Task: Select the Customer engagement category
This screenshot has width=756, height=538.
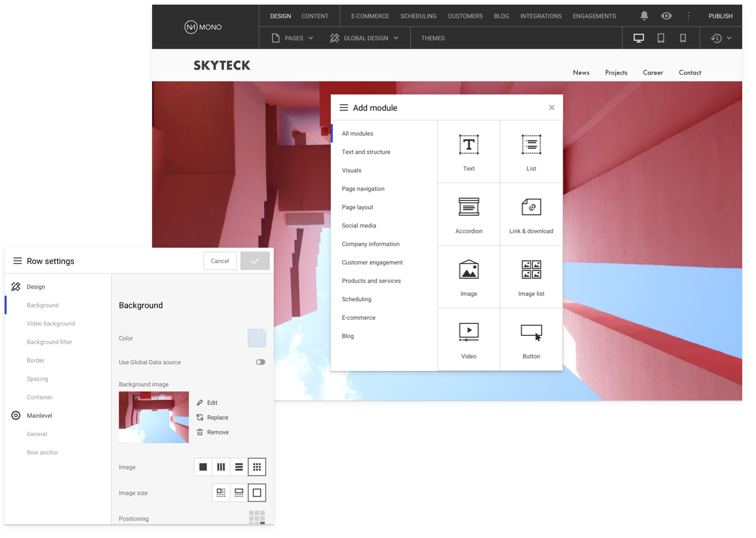Action: 372,263
